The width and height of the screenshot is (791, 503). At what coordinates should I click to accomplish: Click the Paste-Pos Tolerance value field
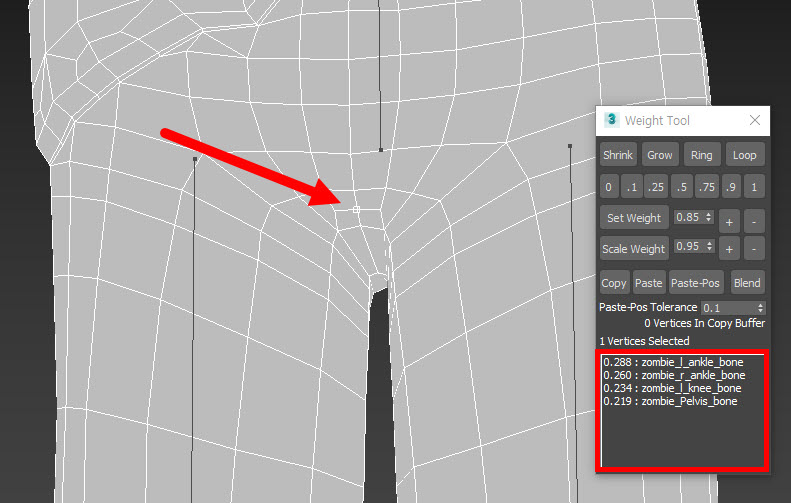click(728, 308)
